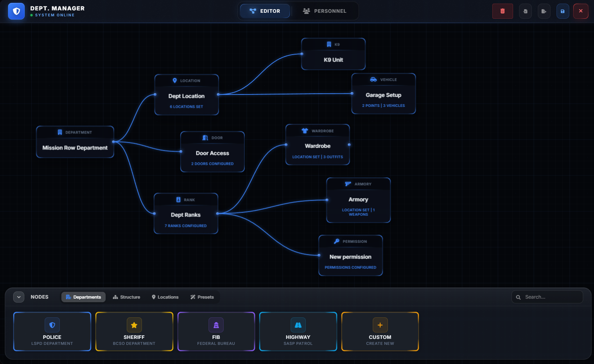Screen dimensions: 594x364
Task: Open the Locations nodes category
Action: point(165,297)
